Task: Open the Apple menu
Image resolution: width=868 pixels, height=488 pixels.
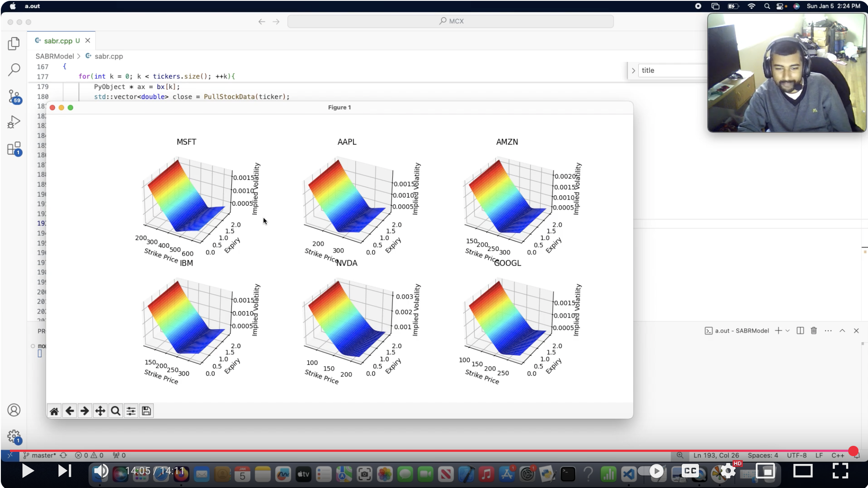Action: click(x=12, y=6)
